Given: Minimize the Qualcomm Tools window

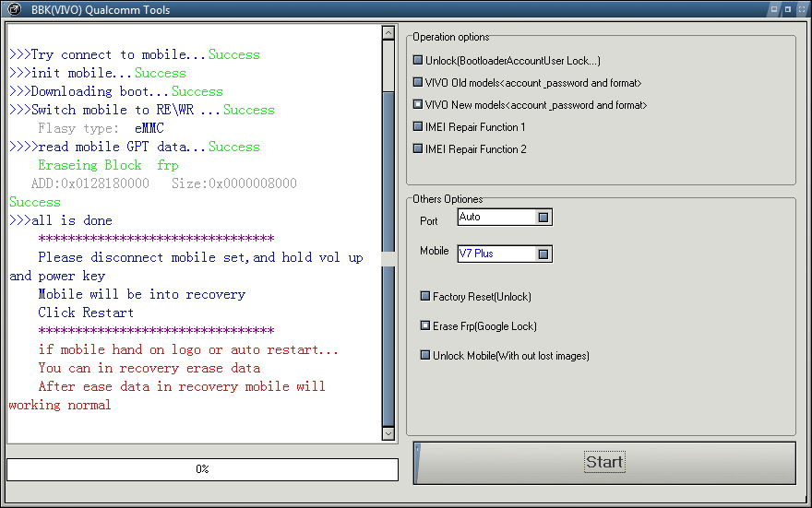Looking at the screenshot, I should coord(774,9).
